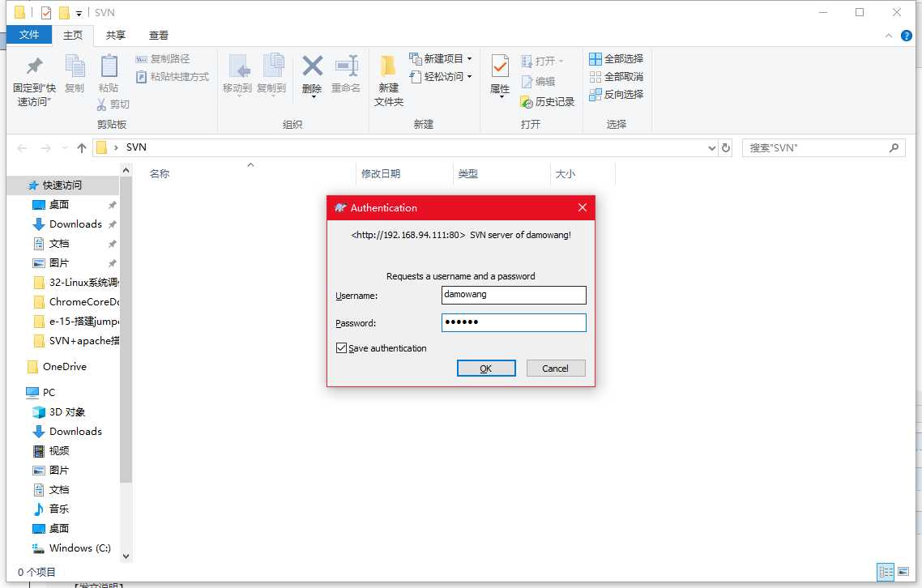Sort by 大小 (Size) column header
922x588 pixels.
point(583,174)
